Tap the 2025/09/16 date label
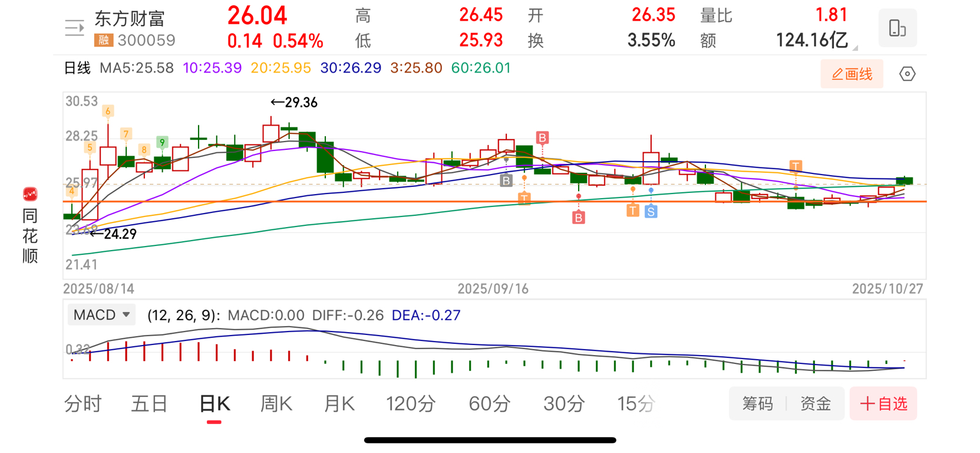 [x=493, y=289]
